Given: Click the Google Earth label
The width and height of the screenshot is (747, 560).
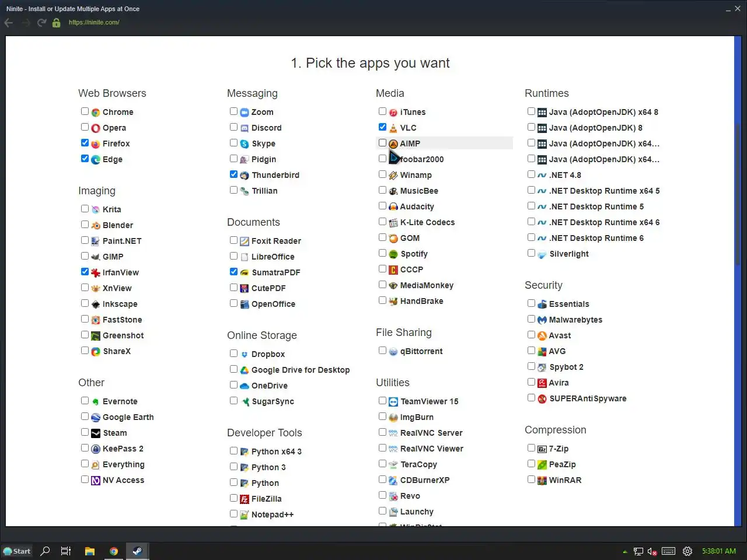Looking at the screenshot, I should click(128, 417).
